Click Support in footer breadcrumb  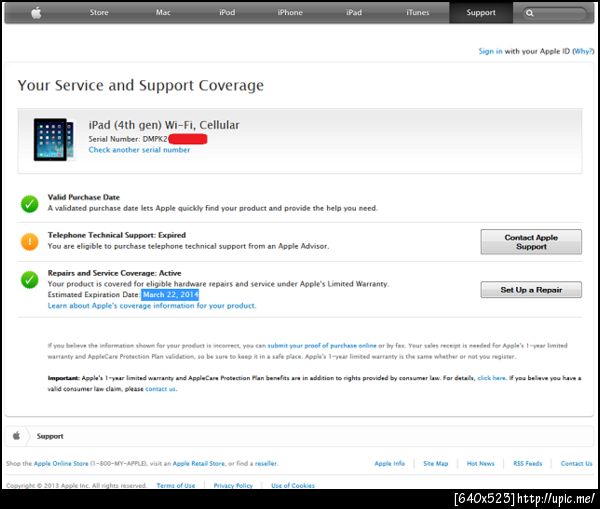coord(50,436)
